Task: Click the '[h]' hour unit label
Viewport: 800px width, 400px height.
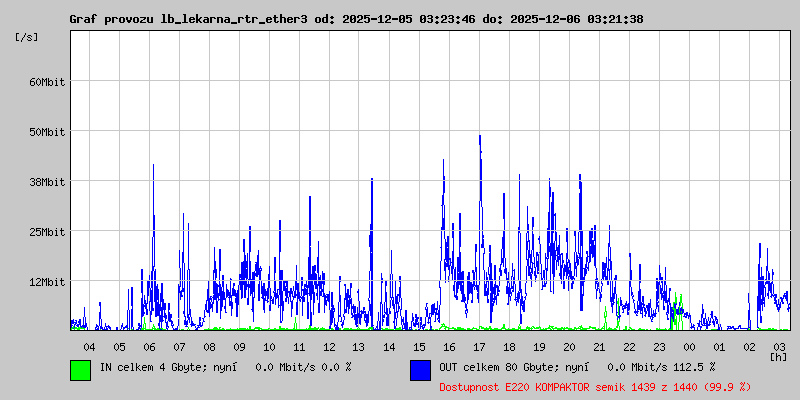Action: [778, 357]
